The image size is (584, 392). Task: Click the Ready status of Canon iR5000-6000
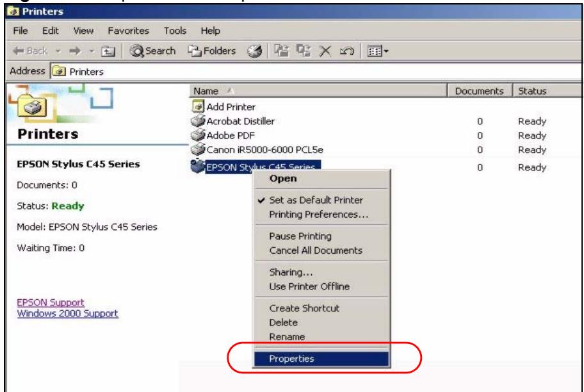[532, 150]
